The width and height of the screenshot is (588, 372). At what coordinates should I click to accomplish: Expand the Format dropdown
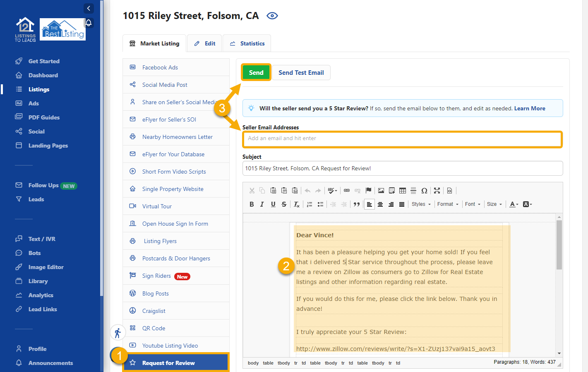[x=448, y=204]
